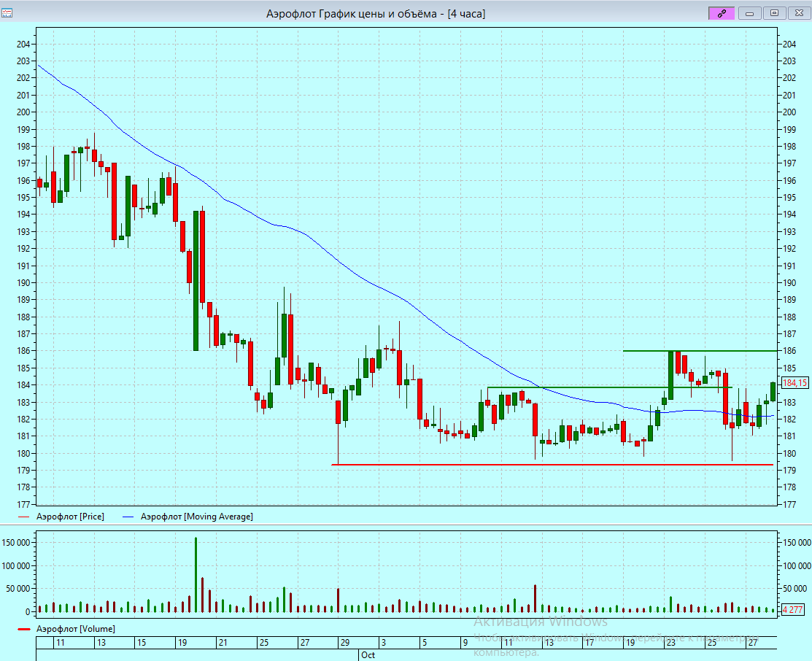Click the date label 3 after Oct start
The image size is (812, 661).
point(383,642)
